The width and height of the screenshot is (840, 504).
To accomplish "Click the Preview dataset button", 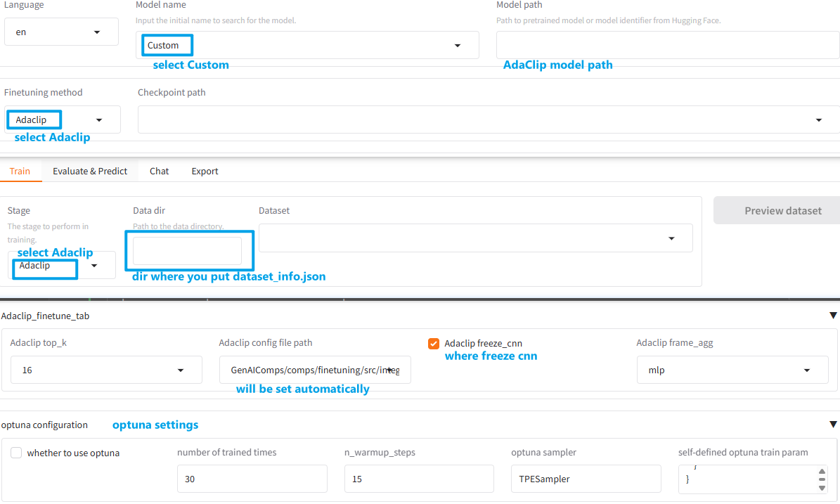I will tap(782, 211).
